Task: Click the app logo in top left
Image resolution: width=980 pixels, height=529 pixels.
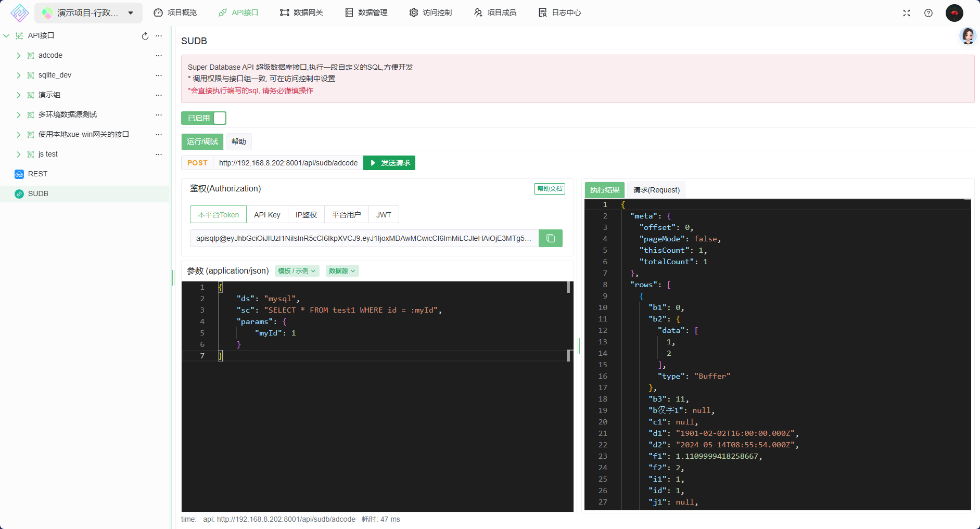Action: [20, 13]
